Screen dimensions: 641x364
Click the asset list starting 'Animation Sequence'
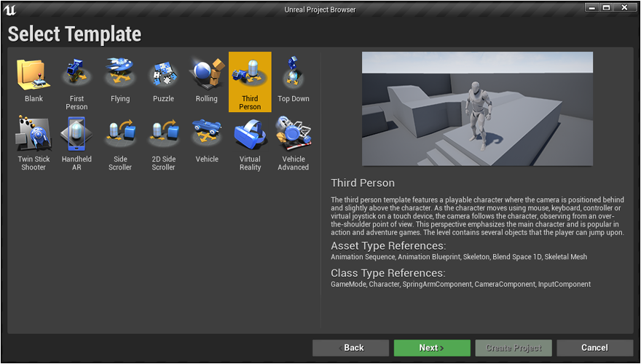click(459, 257)
